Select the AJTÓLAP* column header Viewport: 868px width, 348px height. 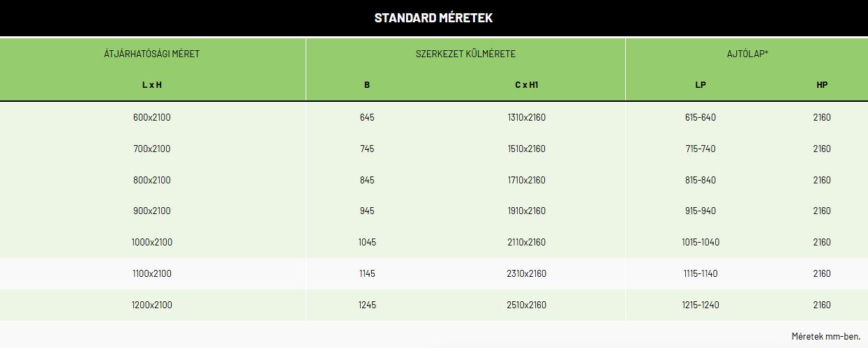(x=747, y=54)
